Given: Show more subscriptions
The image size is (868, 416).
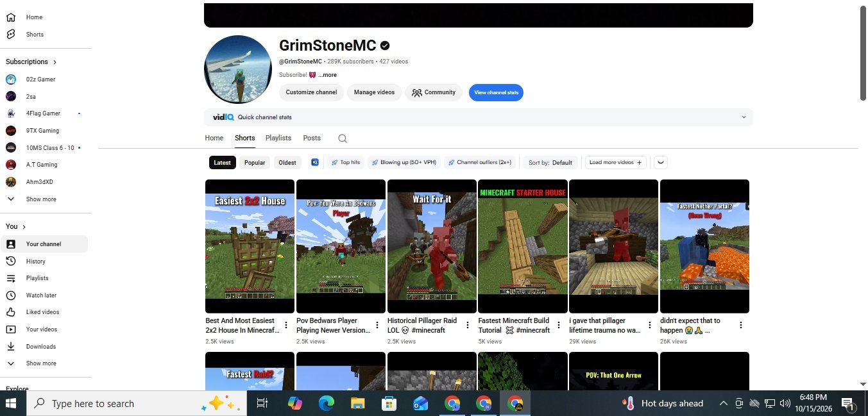Looking at the screenshot, I should pos(41,199).
